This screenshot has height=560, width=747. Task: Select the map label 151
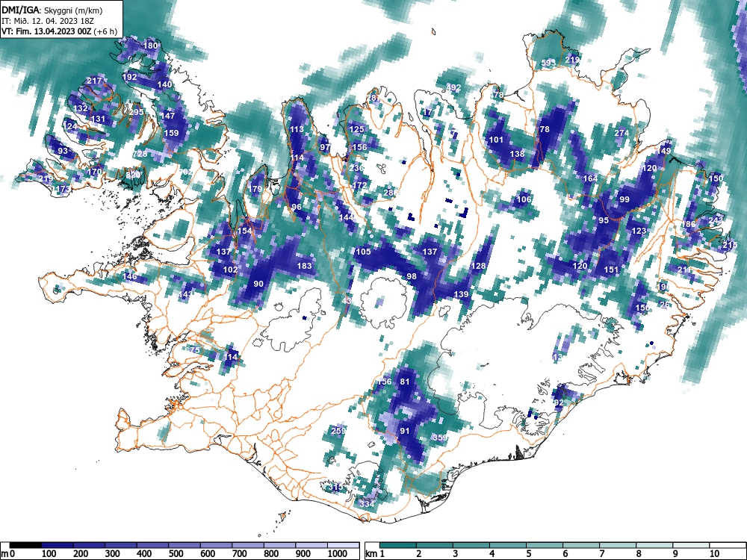coord(611,270)
